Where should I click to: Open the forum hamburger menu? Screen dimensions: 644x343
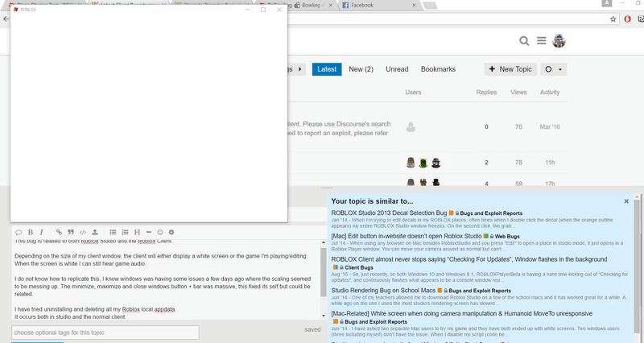point(541,41)
